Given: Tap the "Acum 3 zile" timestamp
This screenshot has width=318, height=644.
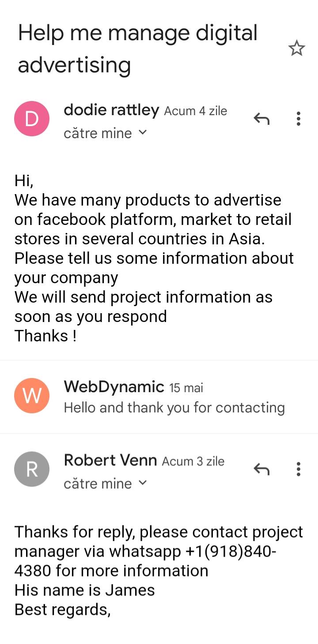Looking at the screenshot, I should pos(193,461).
